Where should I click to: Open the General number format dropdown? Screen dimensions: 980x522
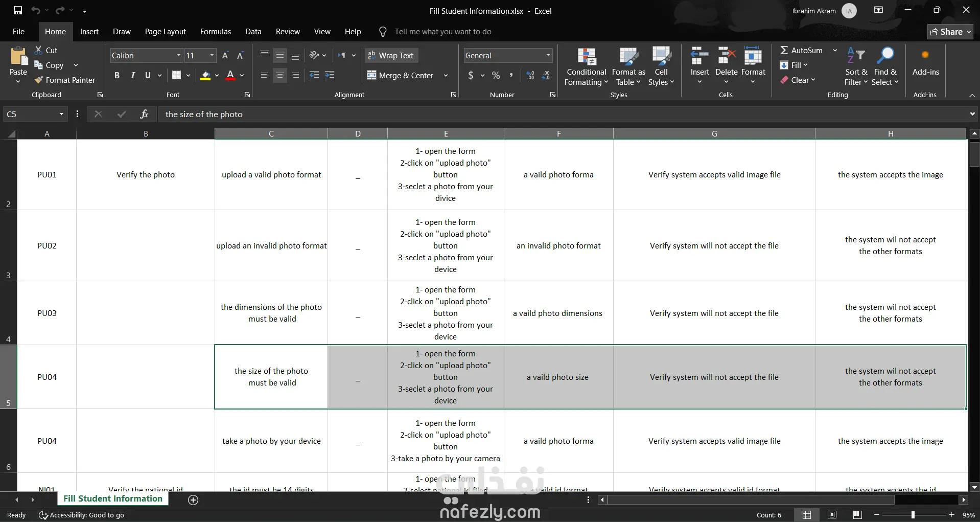548,55
